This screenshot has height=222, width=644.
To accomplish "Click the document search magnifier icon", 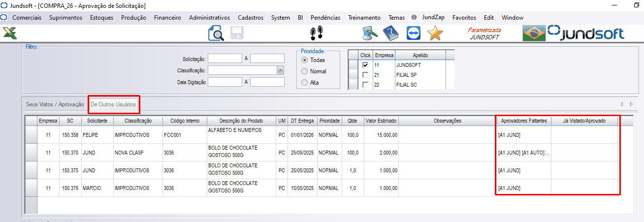I will (x=216, y=33).
